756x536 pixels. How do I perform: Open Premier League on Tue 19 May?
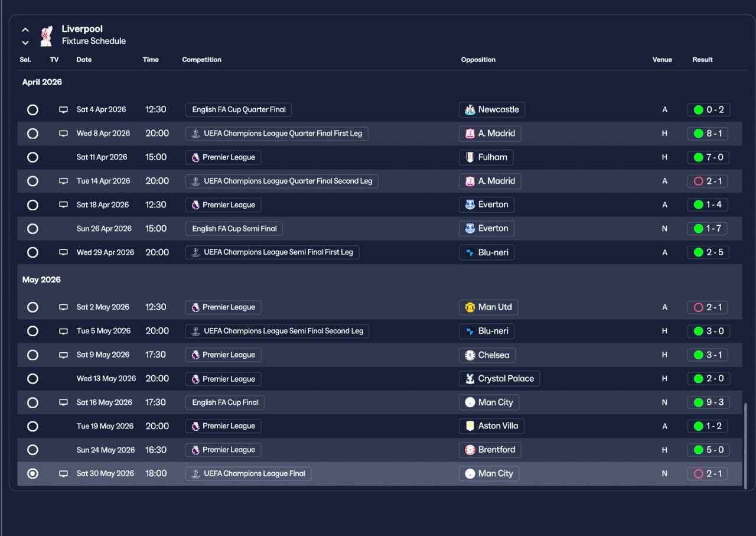[x=223, y=426]
